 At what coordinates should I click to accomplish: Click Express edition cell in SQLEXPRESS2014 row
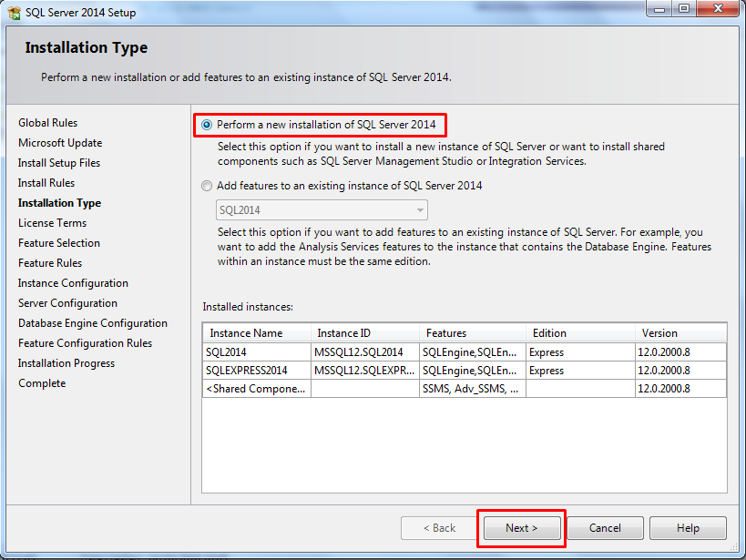(580, 371)
